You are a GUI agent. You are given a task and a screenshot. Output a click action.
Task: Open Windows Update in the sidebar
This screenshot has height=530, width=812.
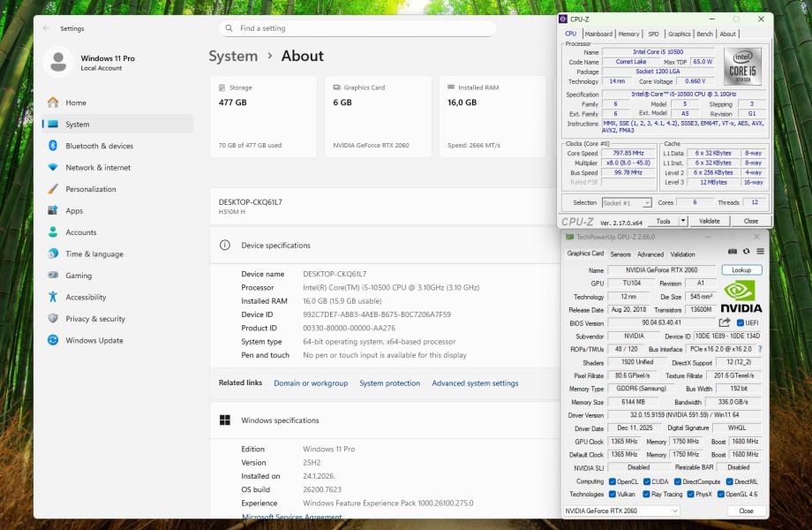click(94, 340)
